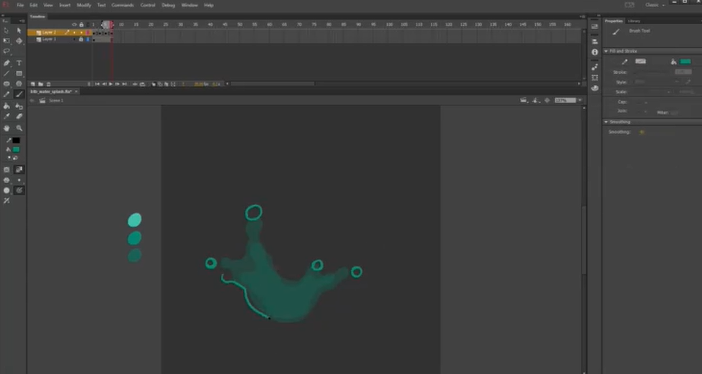Click the fill color swatch in Properties
702x374 pixels.
[685, 61]
